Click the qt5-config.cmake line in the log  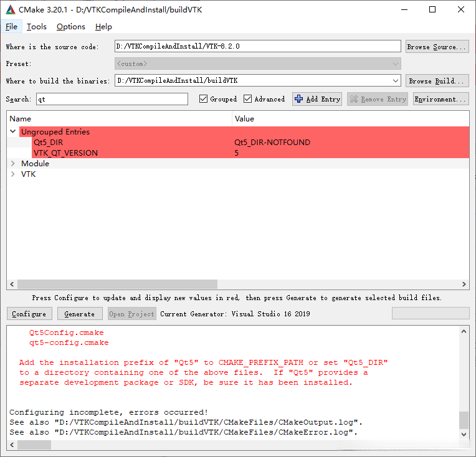click(x=69, y=342)
